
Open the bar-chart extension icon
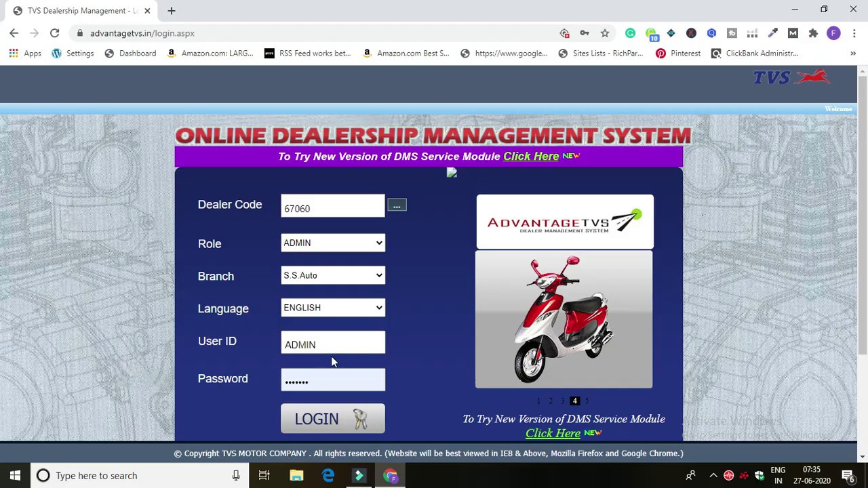(752, 33)
